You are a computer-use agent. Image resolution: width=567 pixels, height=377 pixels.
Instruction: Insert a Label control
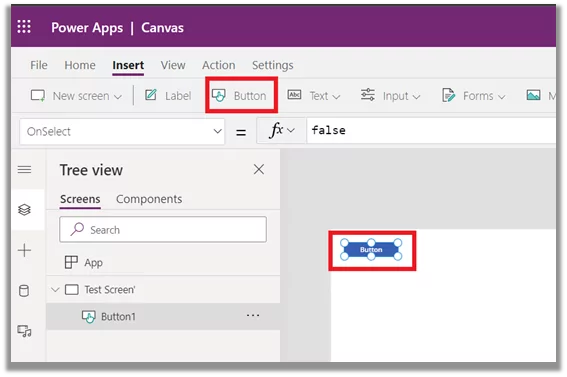click(x=168, y=96)
